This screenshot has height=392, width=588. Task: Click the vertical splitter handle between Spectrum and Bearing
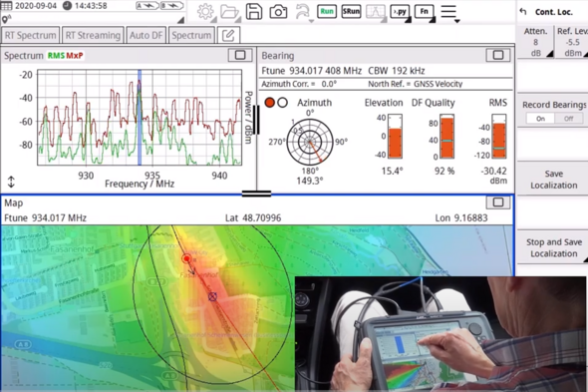[x=256, y=120]
